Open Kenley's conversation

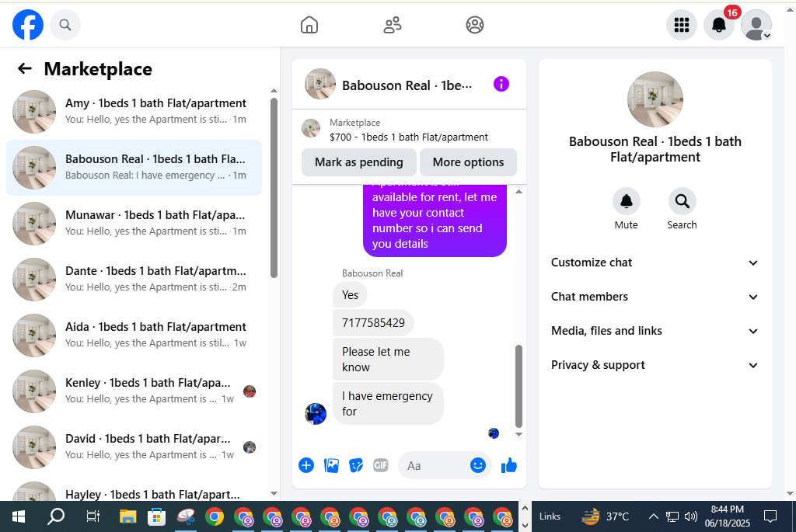134,391
